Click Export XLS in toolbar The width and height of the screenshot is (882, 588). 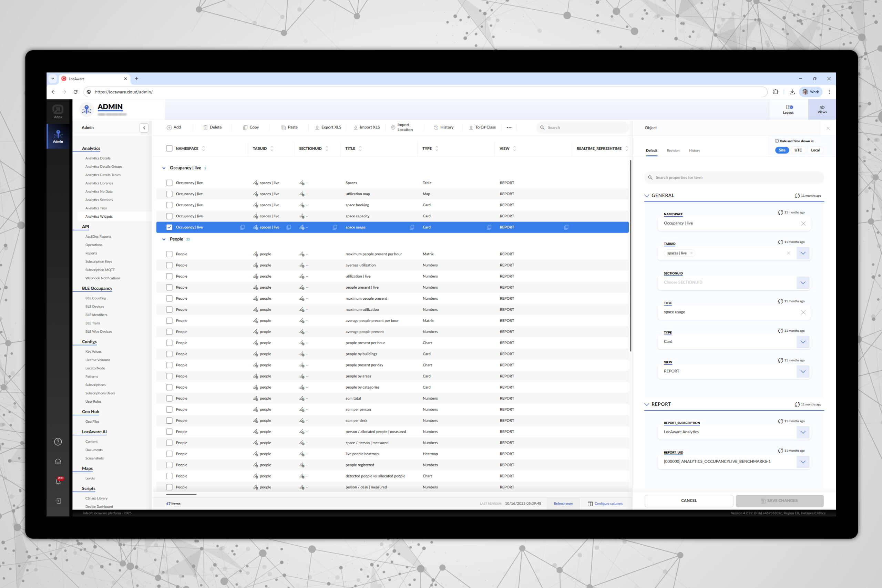[x=328, y=127]
